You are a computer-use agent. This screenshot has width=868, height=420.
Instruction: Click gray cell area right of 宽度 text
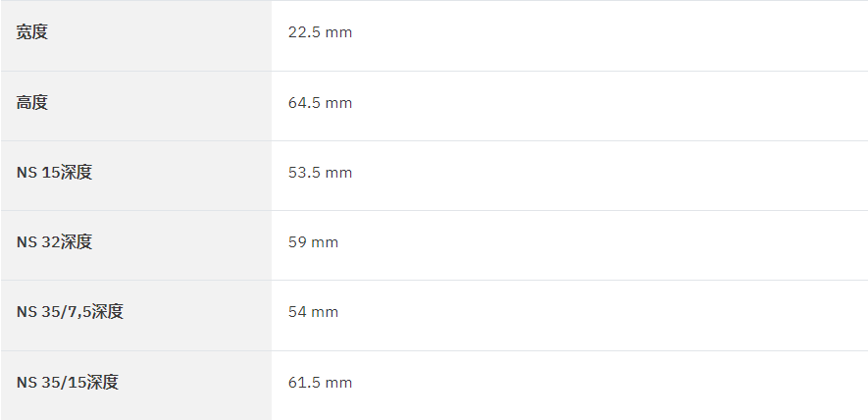point(161,35)
